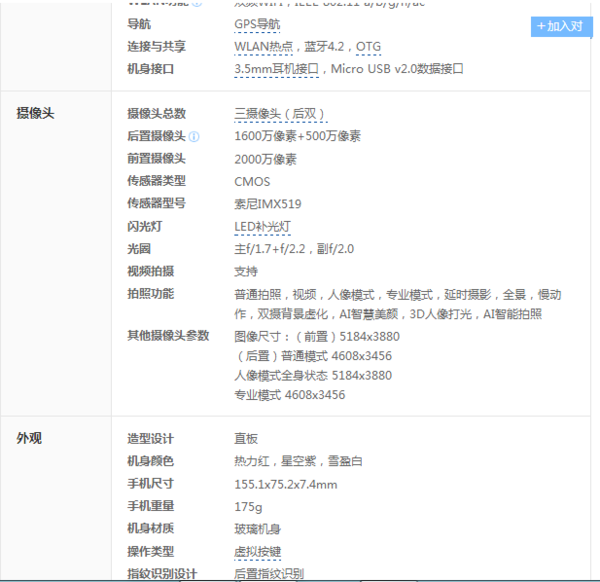
Task: Select the 玻璃机身 material value
Action: pyautogui.click(x=258, y=529)
